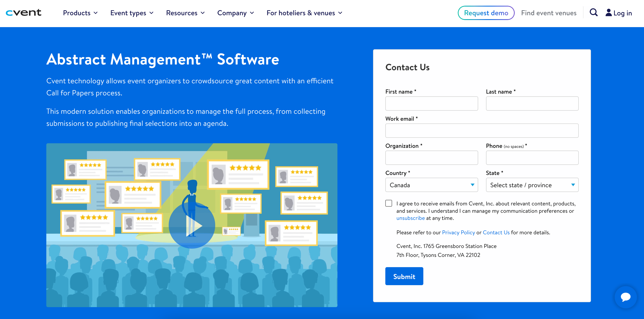Open the Privacy Policy link
Image resolution: width=644 pixels, height=319 pixels.
click(x=458, y=232)
